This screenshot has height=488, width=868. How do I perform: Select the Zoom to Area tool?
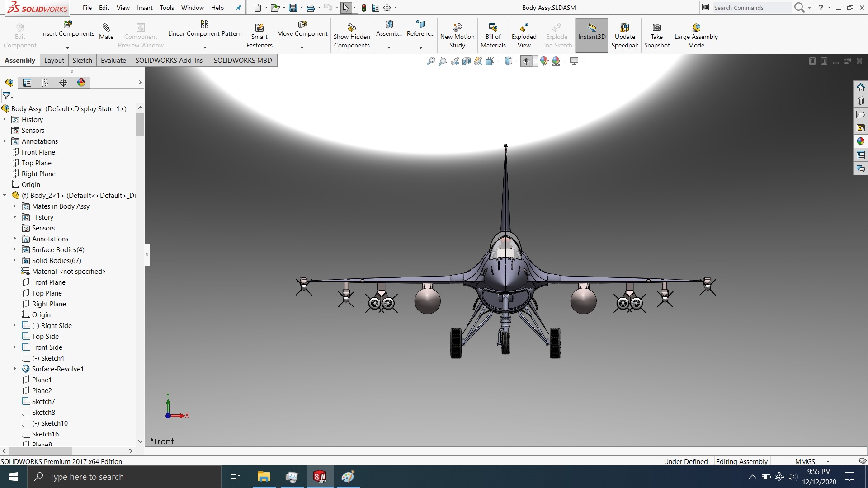(443, 61)
